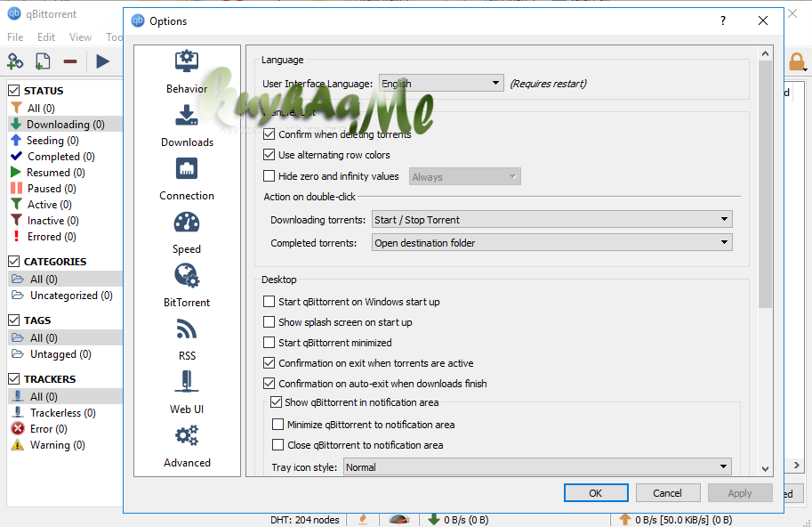
Task: Collapse the STATUS filter section checkbox
Action: click(x=14, y=91)
